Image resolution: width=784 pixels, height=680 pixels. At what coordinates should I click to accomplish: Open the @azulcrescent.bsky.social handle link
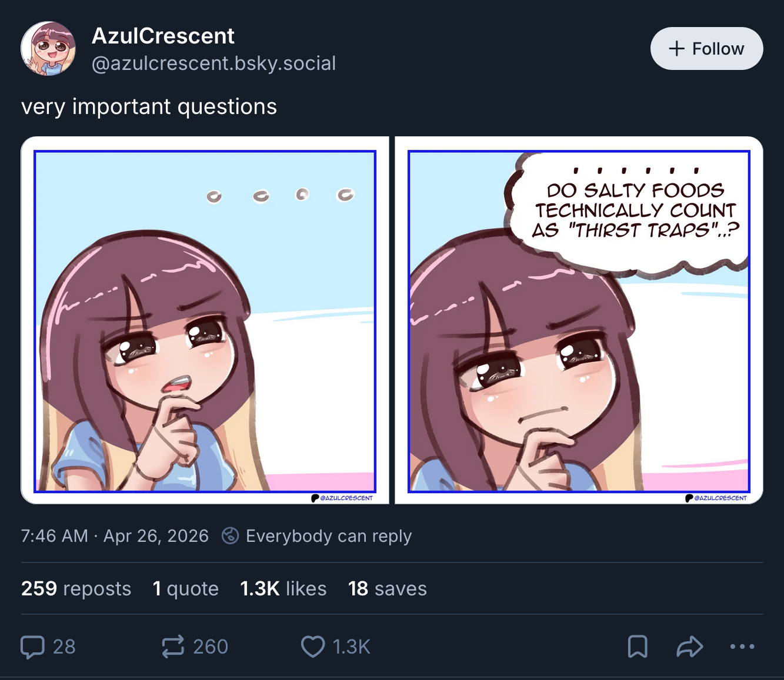click(213, 63)
